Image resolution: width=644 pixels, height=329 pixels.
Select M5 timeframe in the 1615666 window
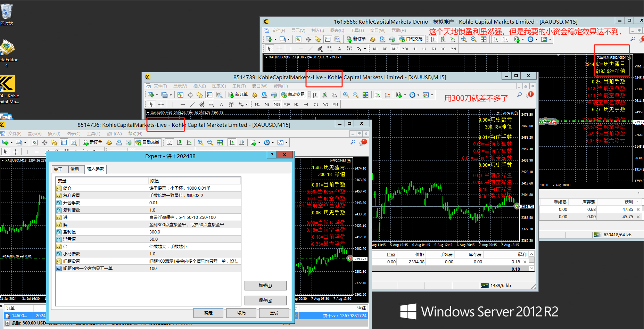pos(385,49)
